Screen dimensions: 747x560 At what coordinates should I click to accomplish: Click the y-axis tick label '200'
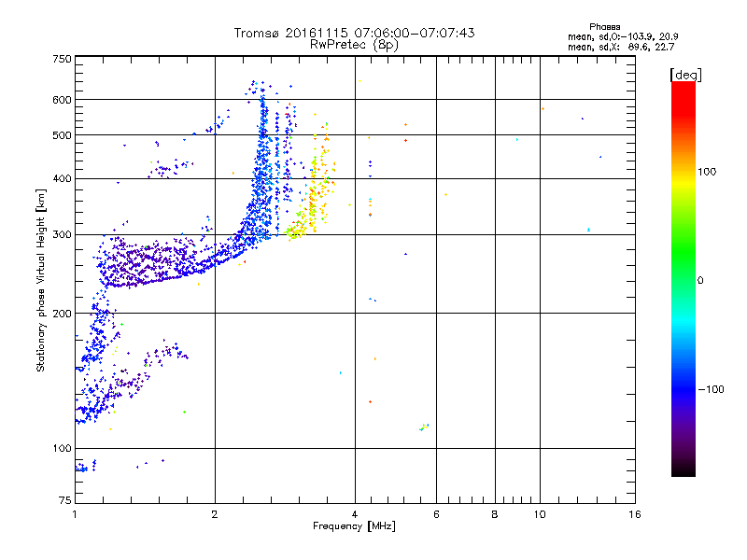pyautogui.click(x=63, y=314)
